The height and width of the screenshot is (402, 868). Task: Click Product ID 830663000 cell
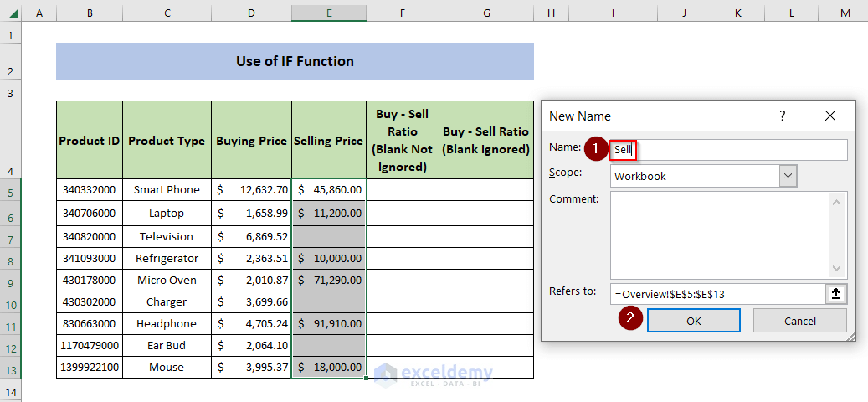[x=90, y=324]
